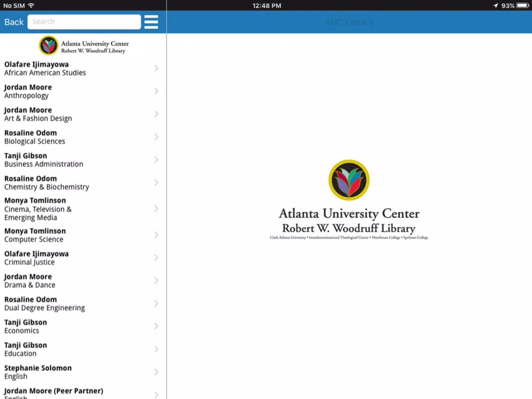Select Monya Tomlinson, Computer Science
The height and width of the screenshot is (399, 532).
click(83, 235)
